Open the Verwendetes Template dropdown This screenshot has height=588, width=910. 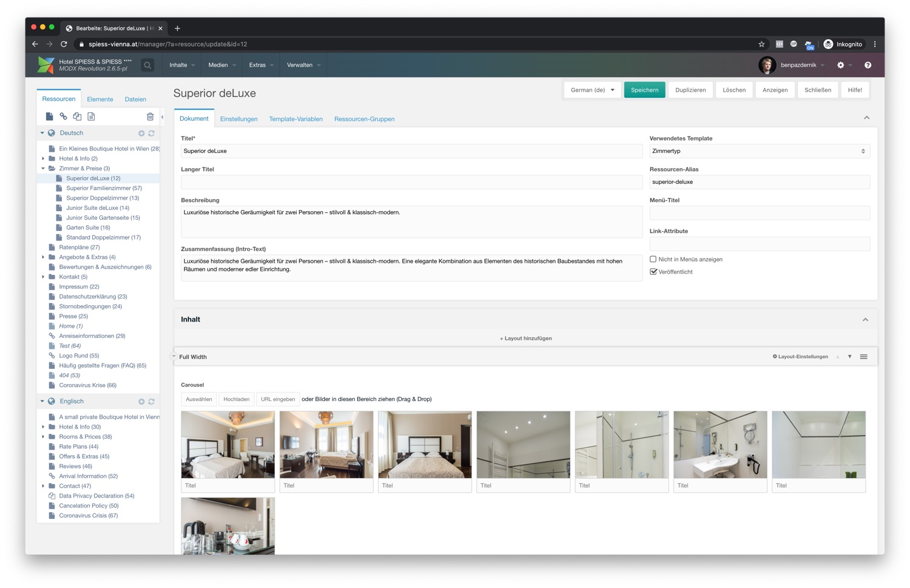coord(760,151)
